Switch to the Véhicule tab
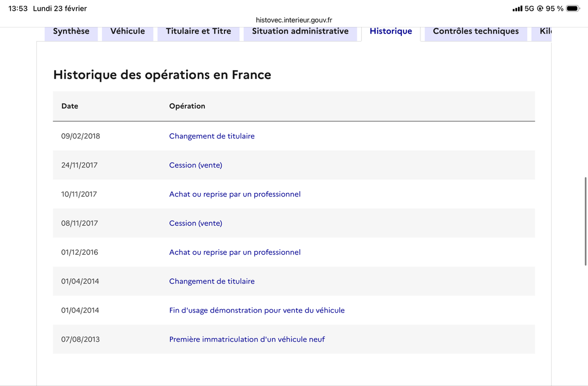The height and width of the screenshot is (386, 588). (x=128, y=31)
